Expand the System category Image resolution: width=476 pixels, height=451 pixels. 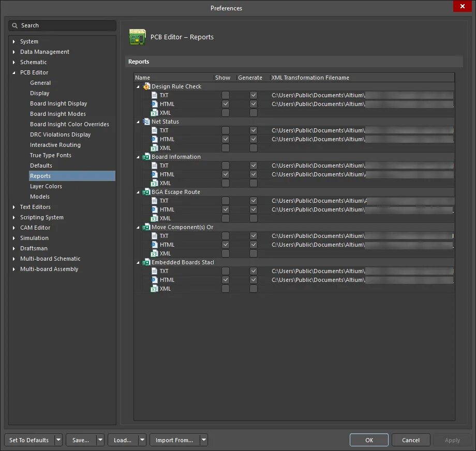[x=14, y=41]
